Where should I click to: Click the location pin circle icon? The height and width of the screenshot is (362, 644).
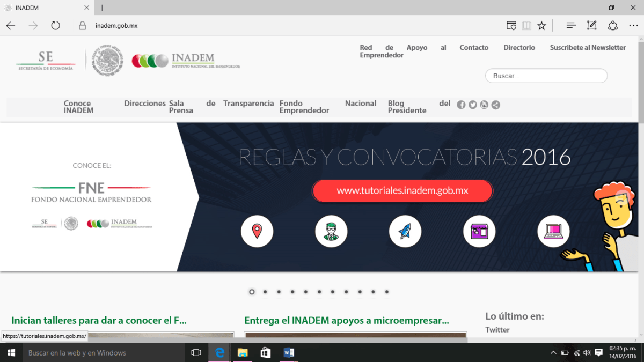point(257,231)
